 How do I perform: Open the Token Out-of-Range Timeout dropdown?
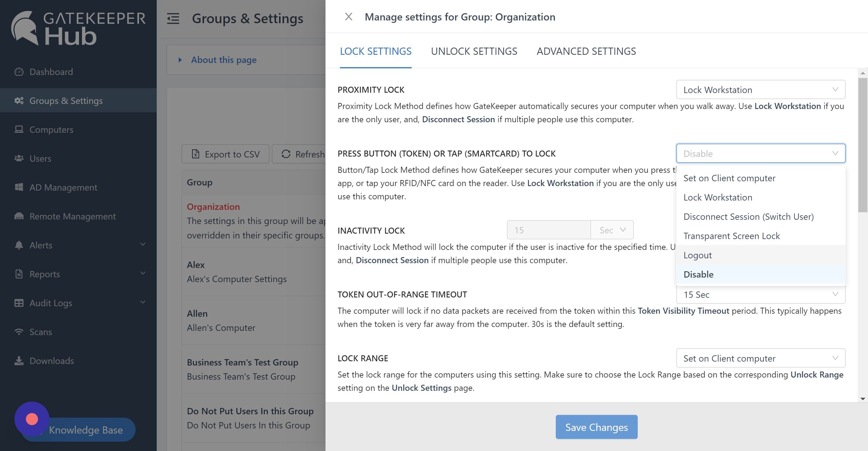point(760,294)
